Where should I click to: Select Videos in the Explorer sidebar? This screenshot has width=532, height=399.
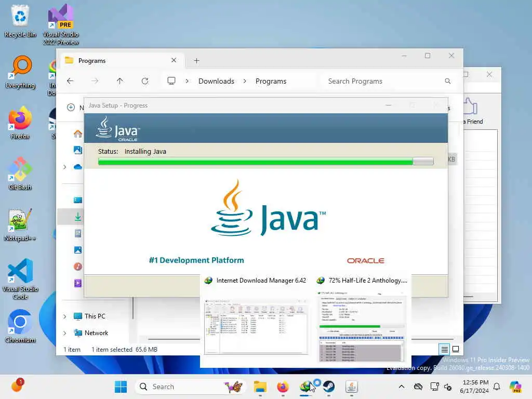pos(78,283)
